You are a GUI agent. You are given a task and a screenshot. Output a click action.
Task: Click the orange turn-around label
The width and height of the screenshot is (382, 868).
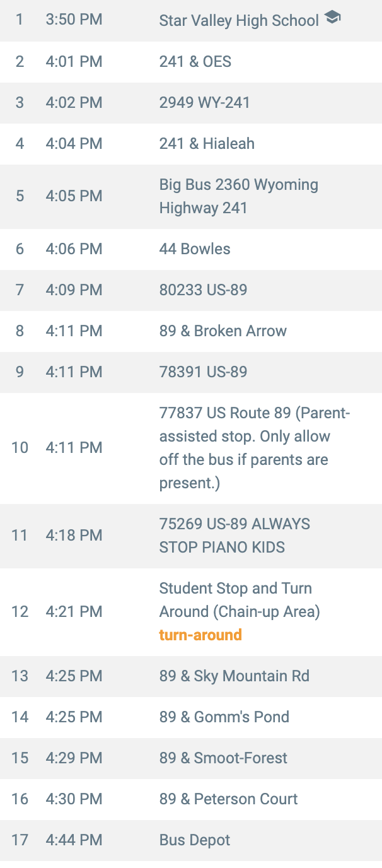tap(200, 635)
